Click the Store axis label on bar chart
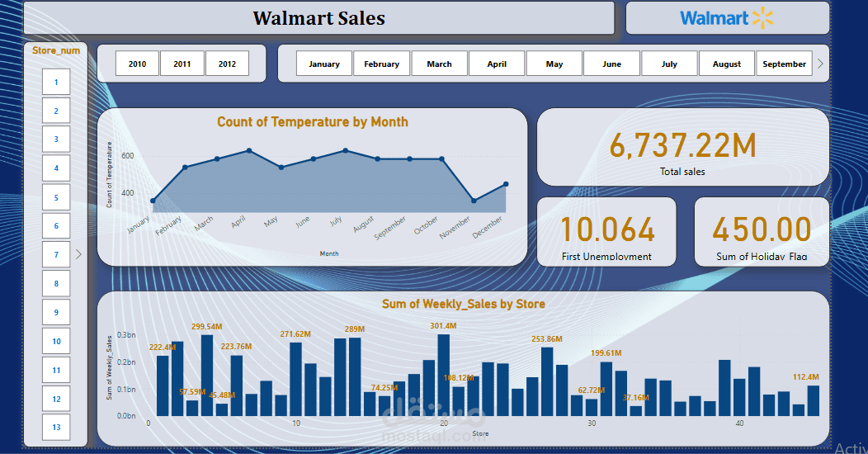 point(480,433)
